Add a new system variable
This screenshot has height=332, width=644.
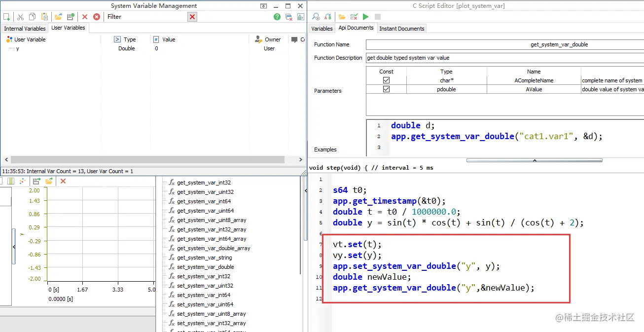click(6, 17)
